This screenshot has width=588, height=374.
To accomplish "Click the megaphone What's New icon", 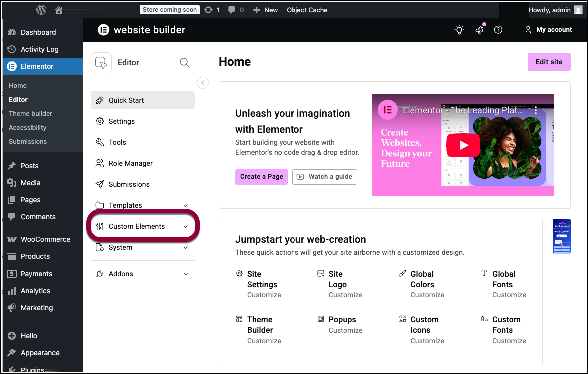I will pos(479,30).
